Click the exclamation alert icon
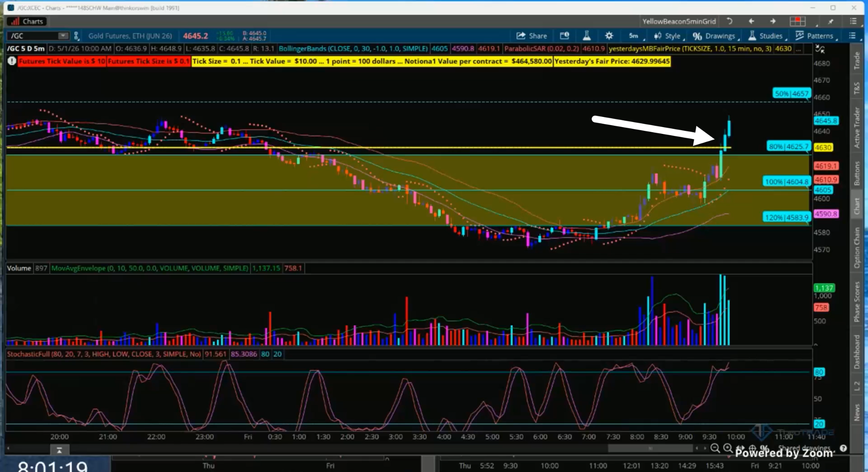The height and width of the screenshot is (472, 868). (x=12, y=61)
